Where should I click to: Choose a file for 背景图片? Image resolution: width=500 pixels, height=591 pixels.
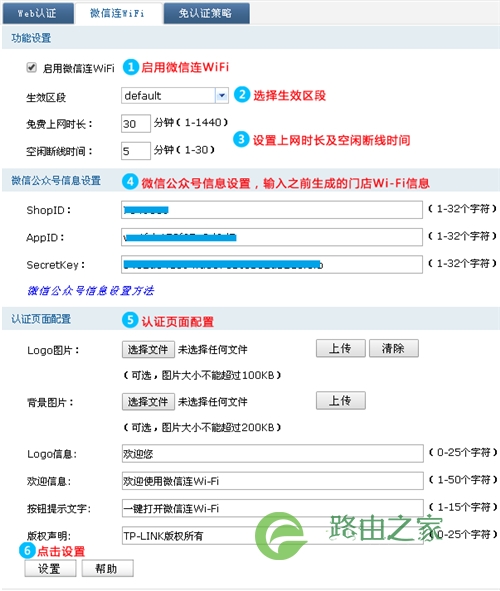point(148,401)
